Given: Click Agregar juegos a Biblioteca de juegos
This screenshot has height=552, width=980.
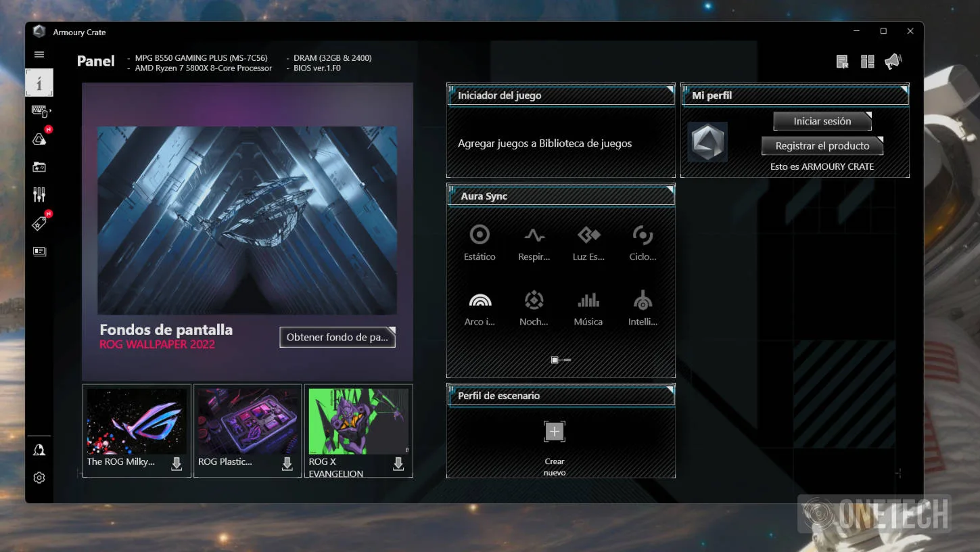Looking at the screenshot, I should click(x=545, y=143).
